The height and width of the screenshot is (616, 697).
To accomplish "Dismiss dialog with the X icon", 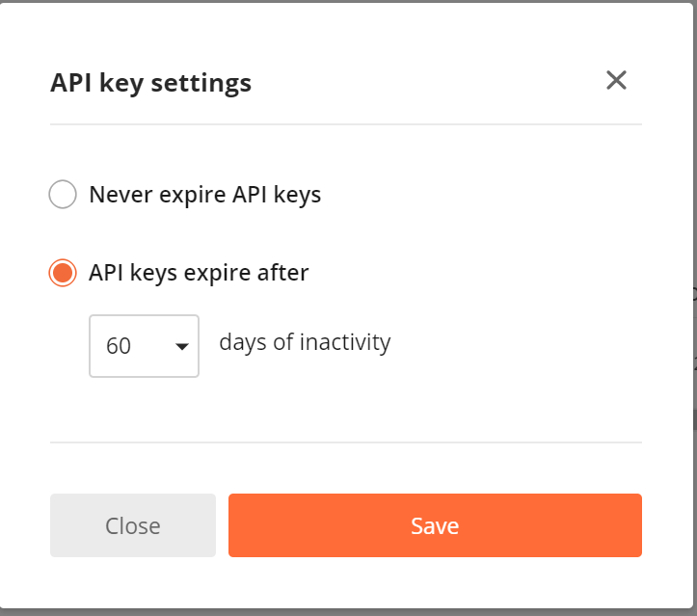I will click(616, 80).
